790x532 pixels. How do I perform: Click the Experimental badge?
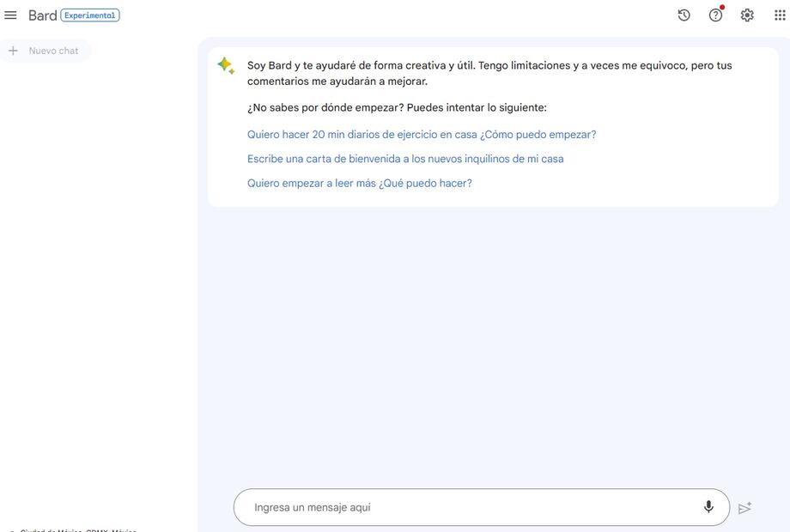click(90, 15)
